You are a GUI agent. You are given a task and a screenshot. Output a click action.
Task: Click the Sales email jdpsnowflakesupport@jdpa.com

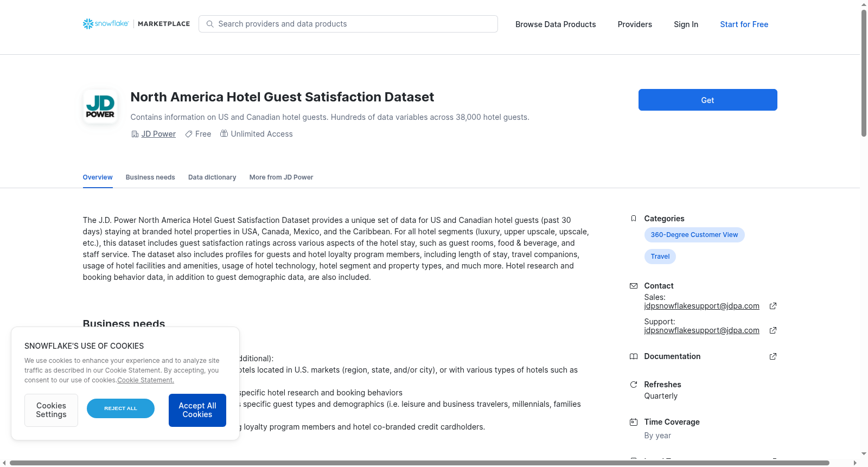(x=701, y=306)
